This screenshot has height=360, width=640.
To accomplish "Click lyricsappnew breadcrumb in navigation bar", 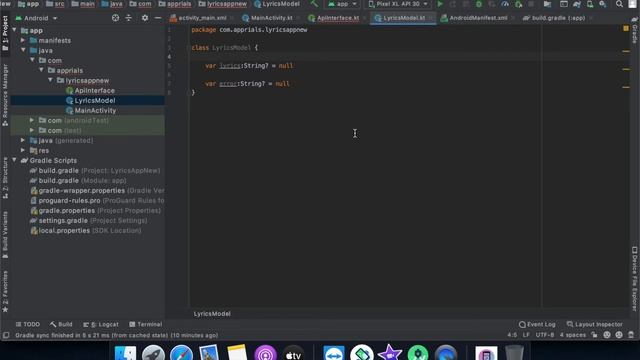I will (x=222, y=4).
